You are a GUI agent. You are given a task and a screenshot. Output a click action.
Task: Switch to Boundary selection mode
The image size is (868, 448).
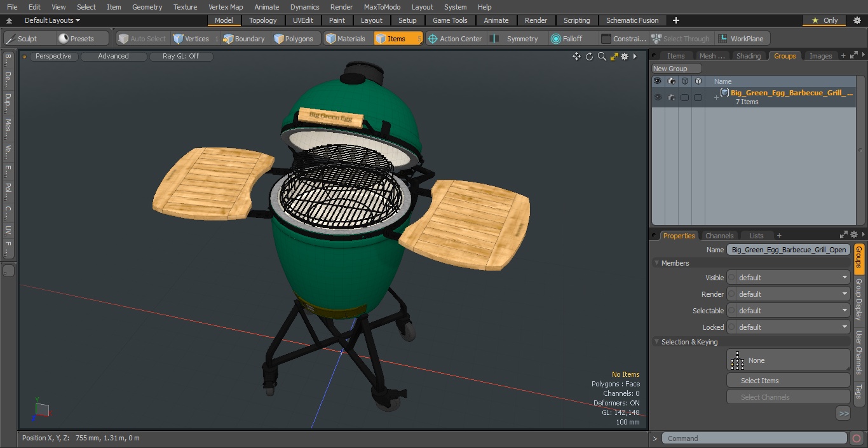244,39
